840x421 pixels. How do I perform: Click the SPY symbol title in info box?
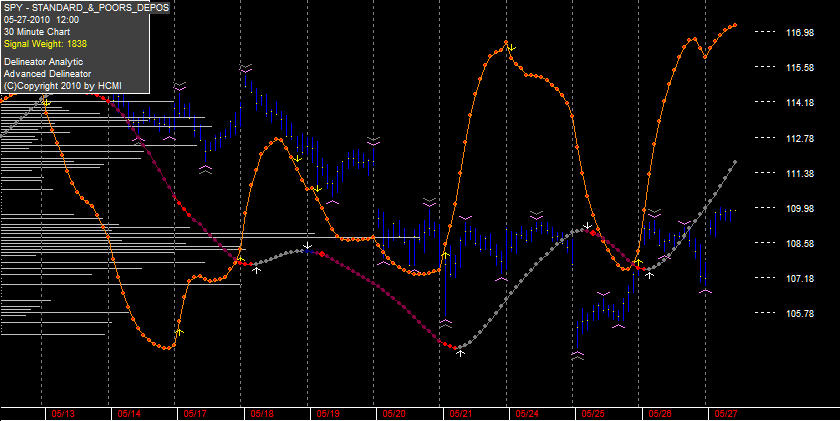(86, 7)
